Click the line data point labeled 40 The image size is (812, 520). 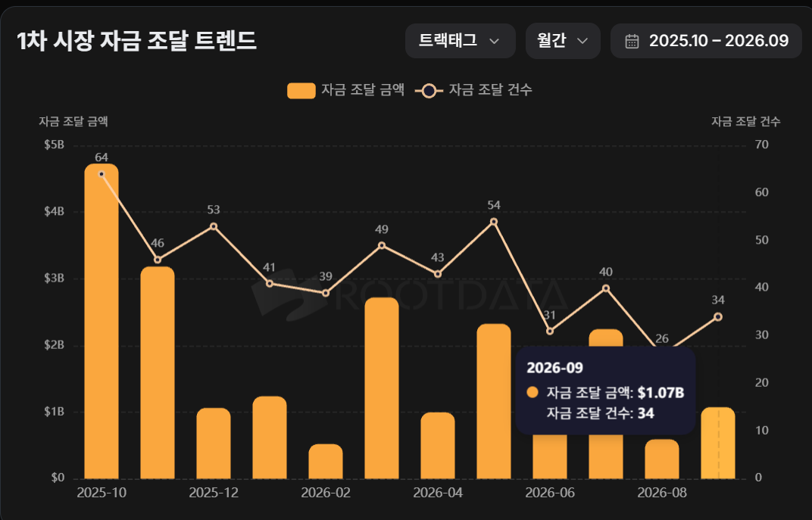pyautogui.click(x=606, y=288)
